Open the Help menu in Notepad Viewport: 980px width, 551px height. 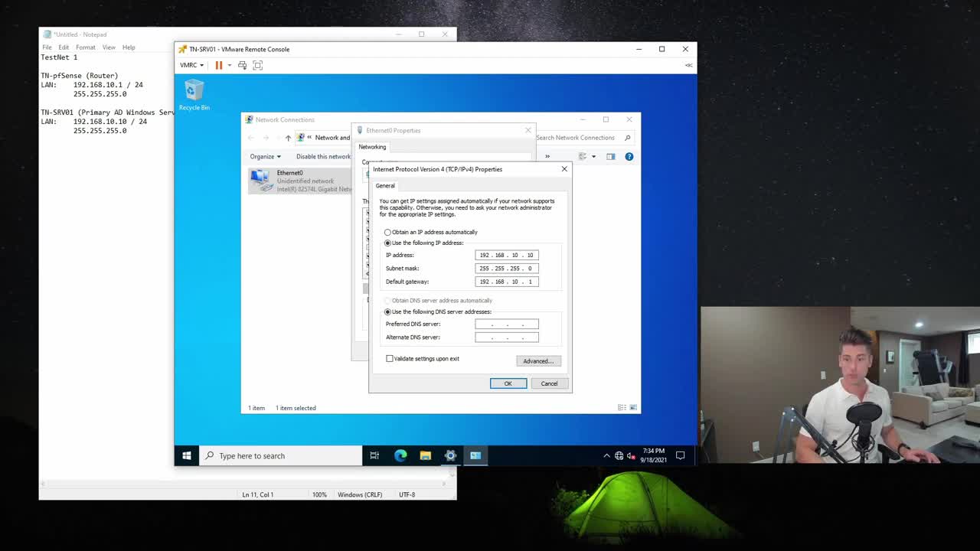pos(129,47)
